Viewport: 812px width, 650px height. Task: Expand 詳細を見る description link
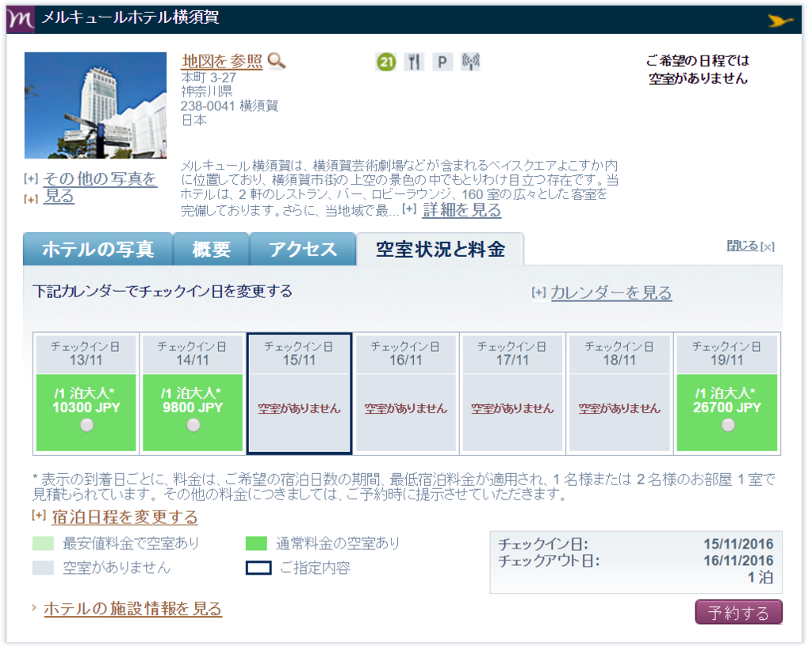click(462, 209)
